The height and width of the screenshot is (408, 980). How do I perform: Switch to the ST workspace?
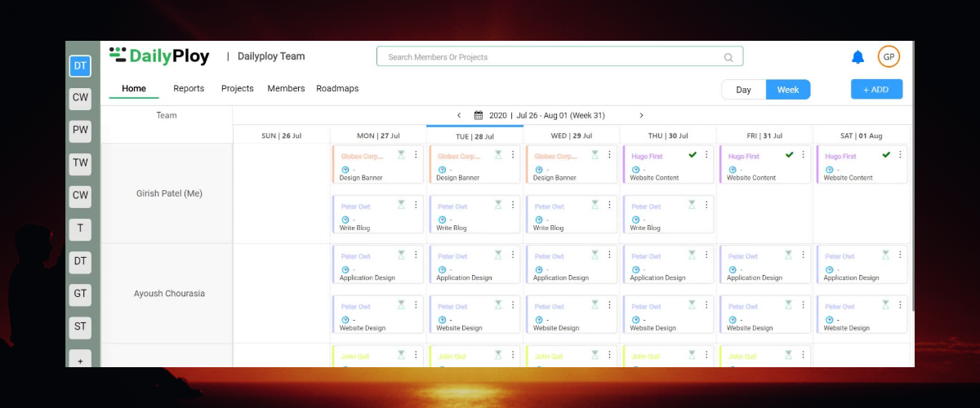80,326
